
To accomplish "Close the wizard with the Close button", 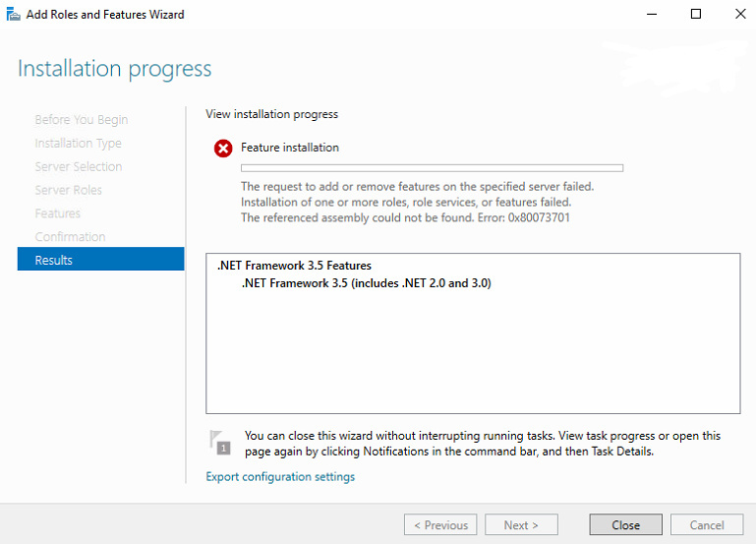I will click(x=626, y=524).
